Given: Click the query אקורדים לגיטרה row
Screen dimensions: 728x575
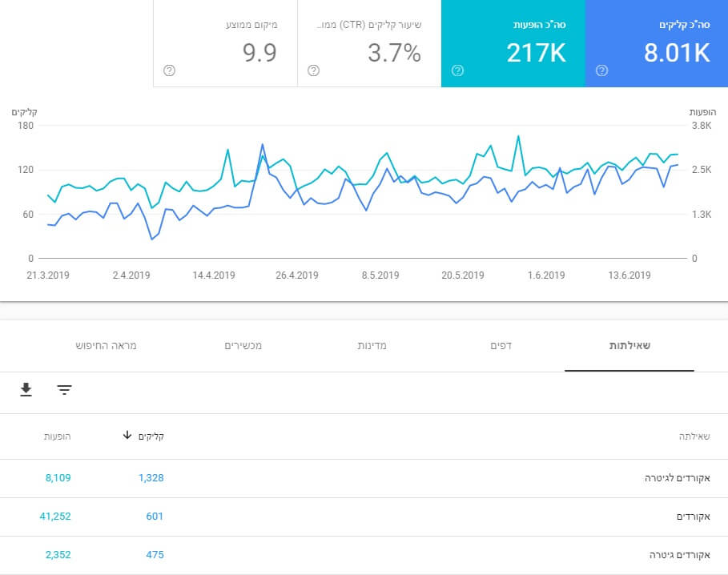Looking at the screenshot, I should point(364,478).
